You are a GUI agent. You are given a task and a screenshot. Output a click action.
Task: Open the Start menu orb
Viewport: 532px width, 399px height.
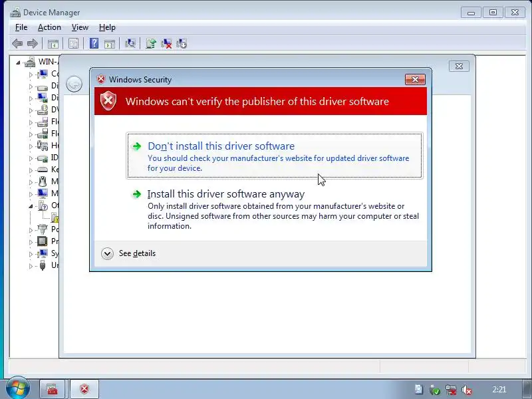pos(18,388)
